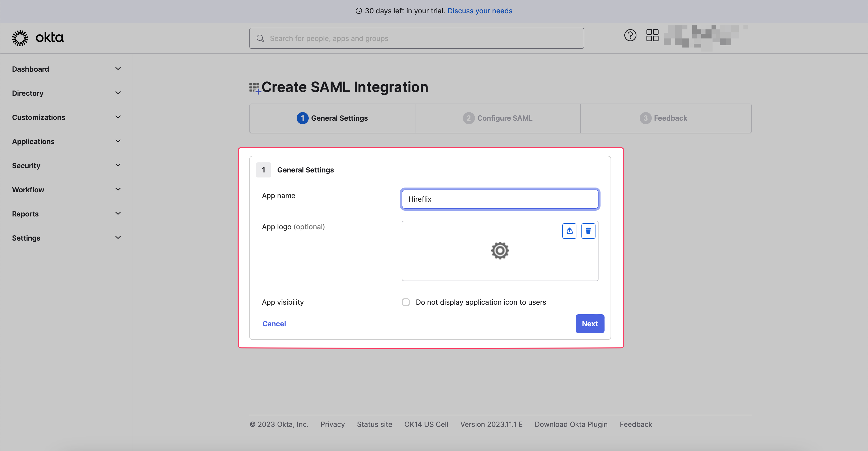Open the Download Okta Plugin link
Viewport: 868px width, 451px height.
(571, 424)
